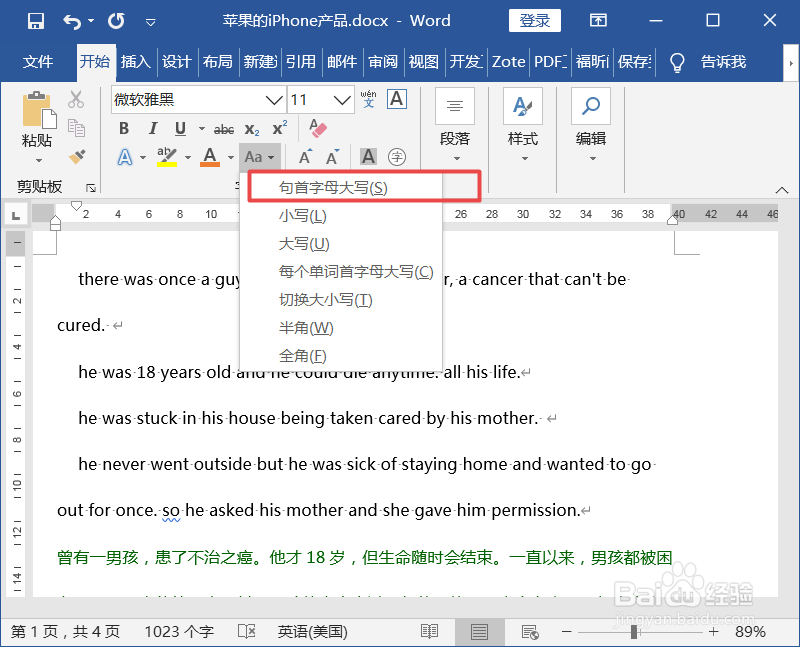Open ribbon display options icon
This screenshot has width=800, height=647.
598,21
